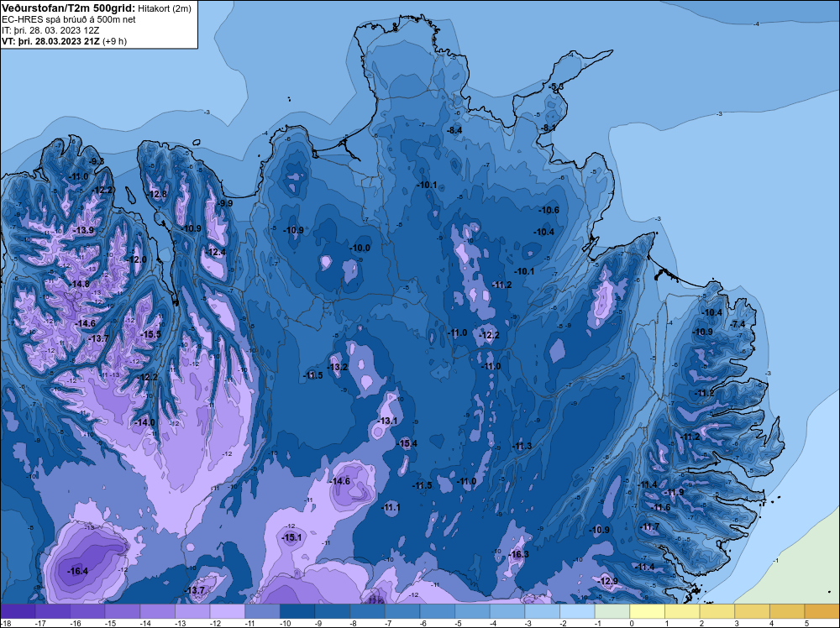Click the -12.0 temperature label
This screenshot has height=628, width=840.
(x=137, y=259)
